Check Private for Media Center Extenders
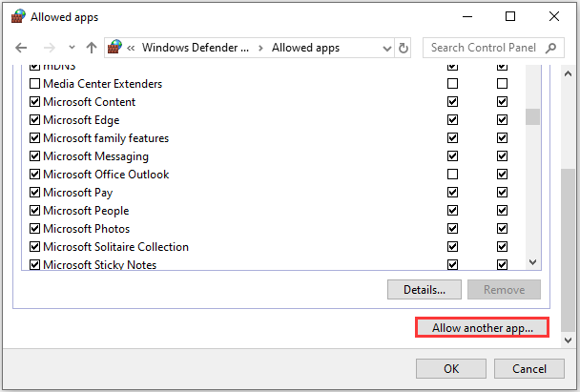 coord(452,84)
